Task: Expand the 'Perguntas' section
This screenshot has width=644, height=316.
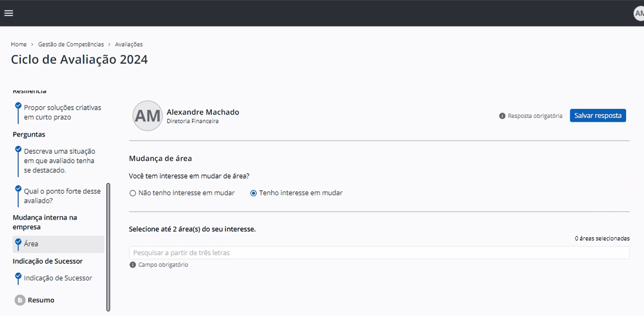Action: tap(29, 134)
